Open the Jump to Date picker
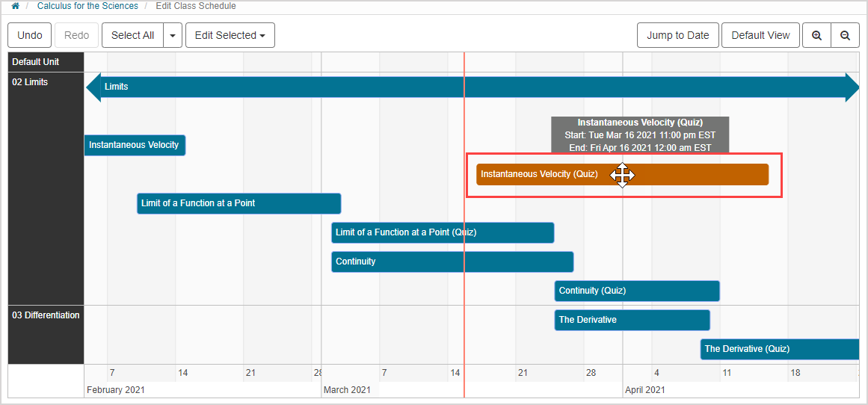 click(677, 35)
